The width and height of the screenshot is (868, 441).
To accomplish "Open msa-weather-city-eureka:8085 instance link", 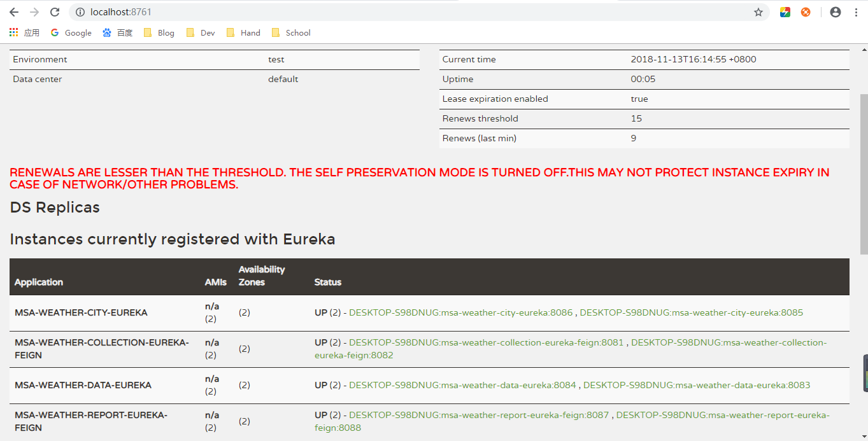I will 691,312.
